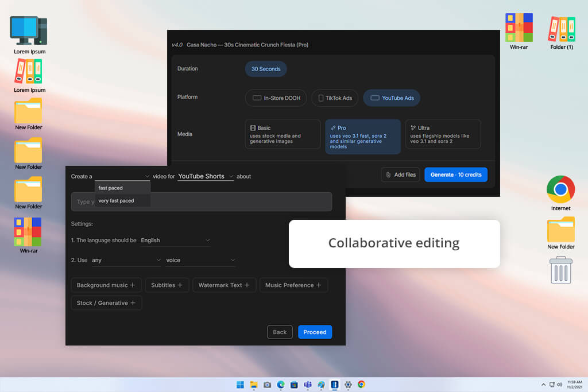Screen dimensions: 588x392
Task: Add the Subtitles setting
Action: pyautogui.click(x=167, y=285)
